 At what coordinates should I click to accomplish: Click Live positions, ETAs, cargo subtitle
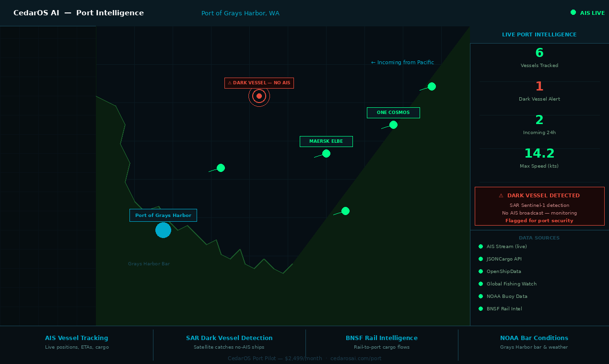pos(77,347)
